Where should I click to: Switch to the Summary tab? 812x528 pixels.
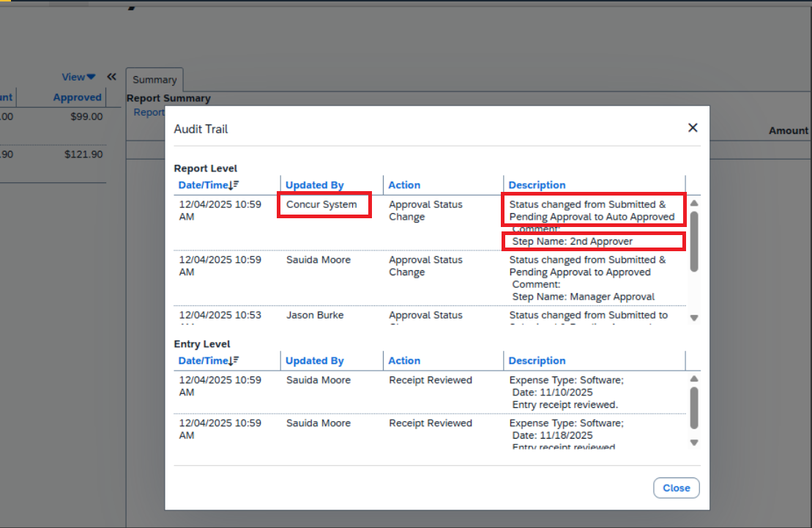pos(154,80)
